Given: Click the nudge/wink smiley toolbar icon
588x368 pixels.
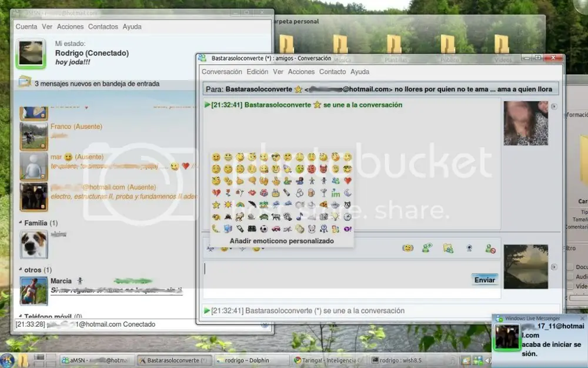Looking at the screenshot, I should pyautogui.click(x=407, y=248).
